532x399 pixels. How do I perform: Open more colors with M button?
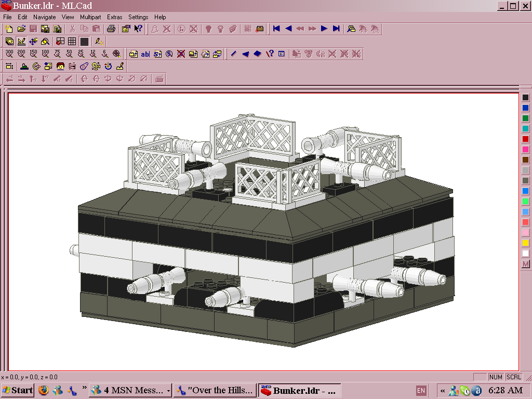[x=526, y=264]
